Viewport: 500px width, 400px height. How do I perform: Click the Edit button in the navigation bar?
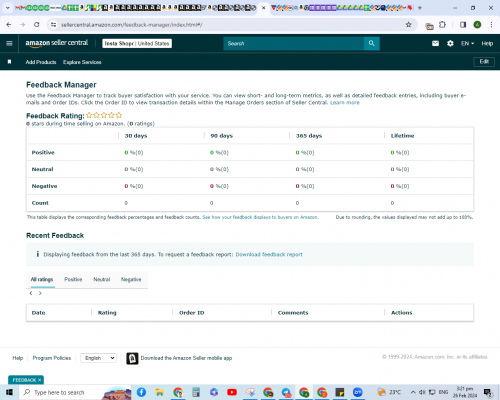(484, 62)
